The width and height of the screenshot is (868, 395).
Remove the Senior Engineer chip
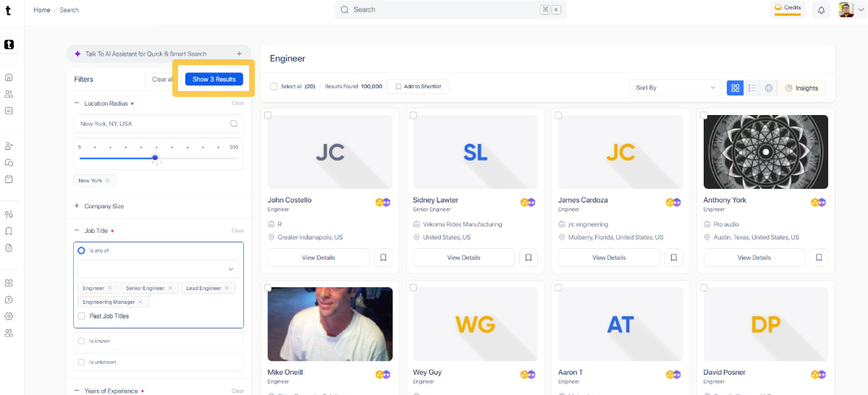tap(170, 288)
